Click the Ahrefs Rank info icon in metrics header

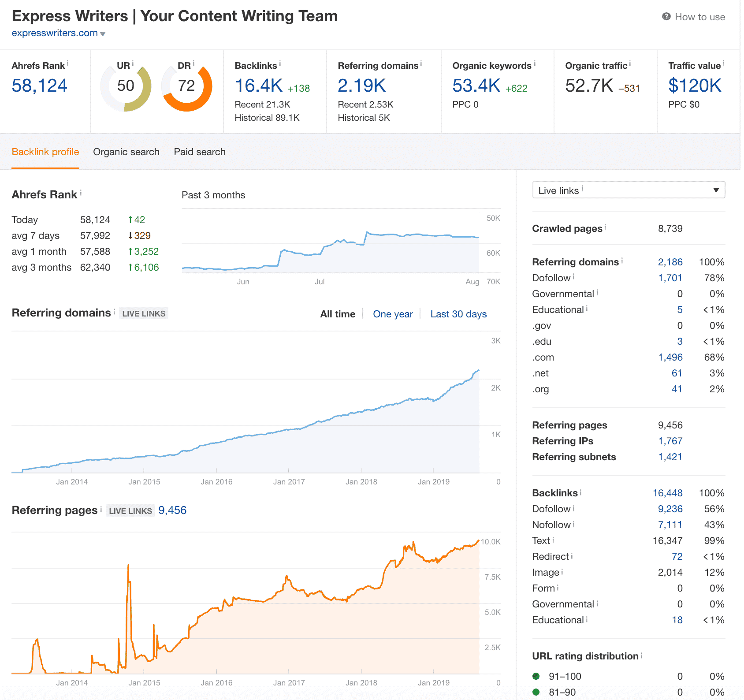click(x=67, y=63)
